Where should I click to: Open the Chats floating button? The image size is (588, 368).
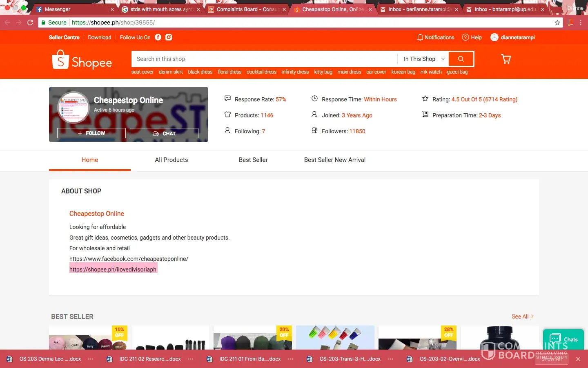[x=563, y=339]
